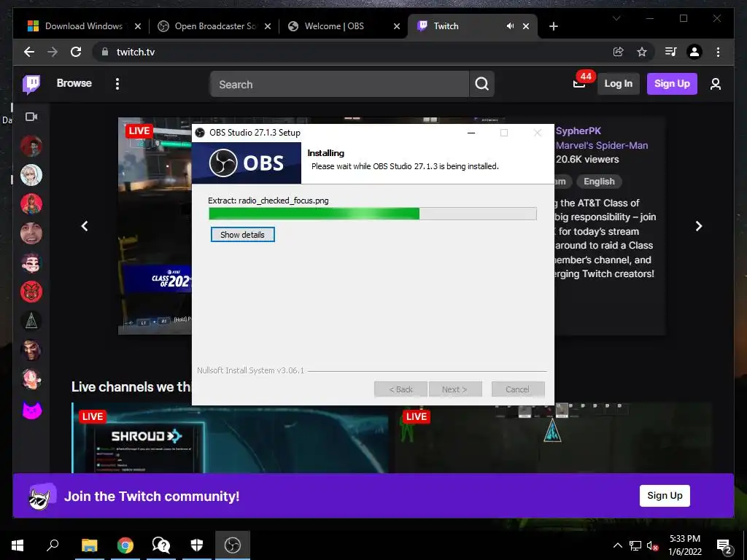This screenshot has height=560, width=747.
Task: Open the Twitch more options kebab menu
Action: [117, 84]
